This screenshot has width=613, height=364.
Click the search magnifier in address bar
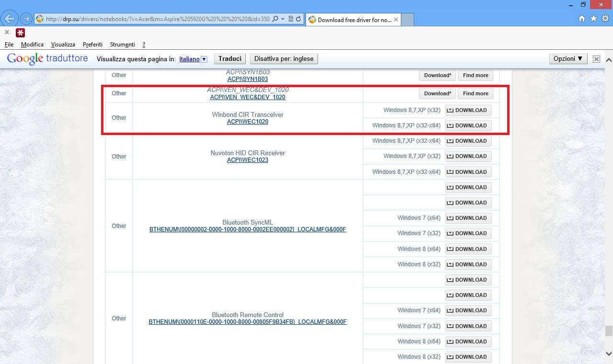pos(275,19)
